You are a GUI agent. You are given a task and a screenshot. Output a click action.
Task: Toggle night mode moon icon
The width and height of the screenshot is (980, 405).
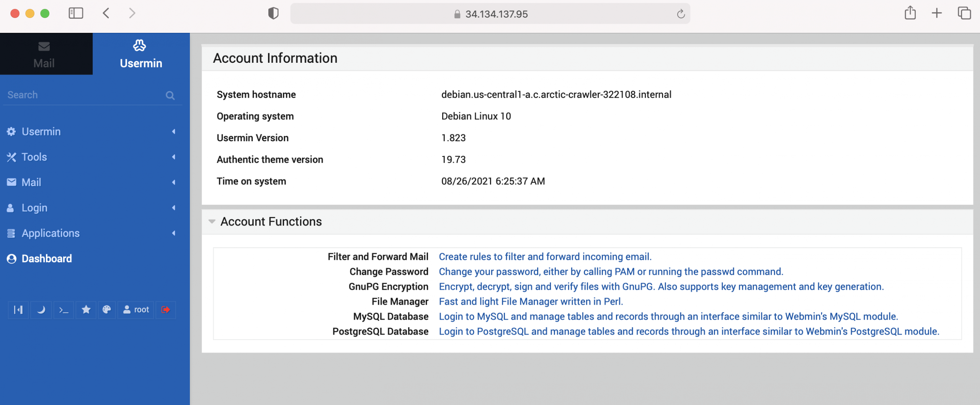tap(41, 310)
